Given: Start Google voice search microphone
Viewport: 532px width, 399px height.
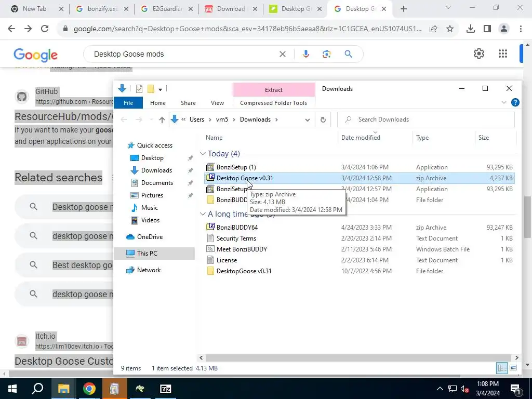Looking at the screenshot, I should pyautogui.click(x=305, y=54).
